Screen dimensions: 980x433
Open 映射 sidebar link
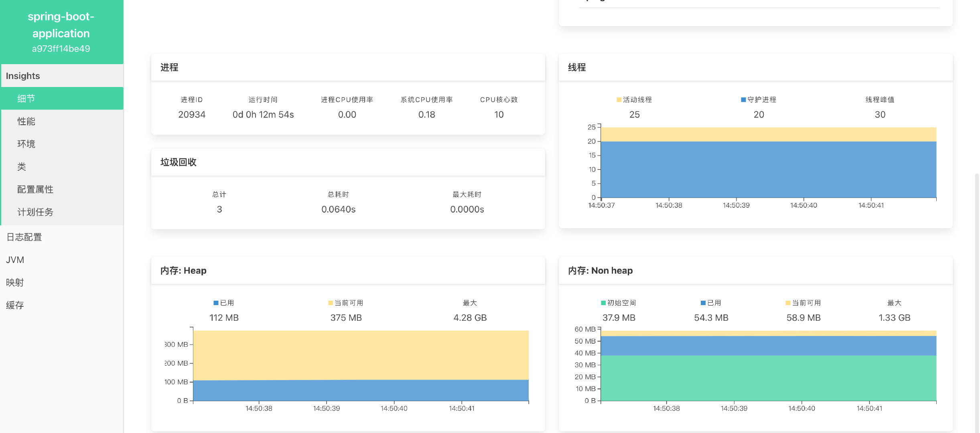[x=15, y=282]
